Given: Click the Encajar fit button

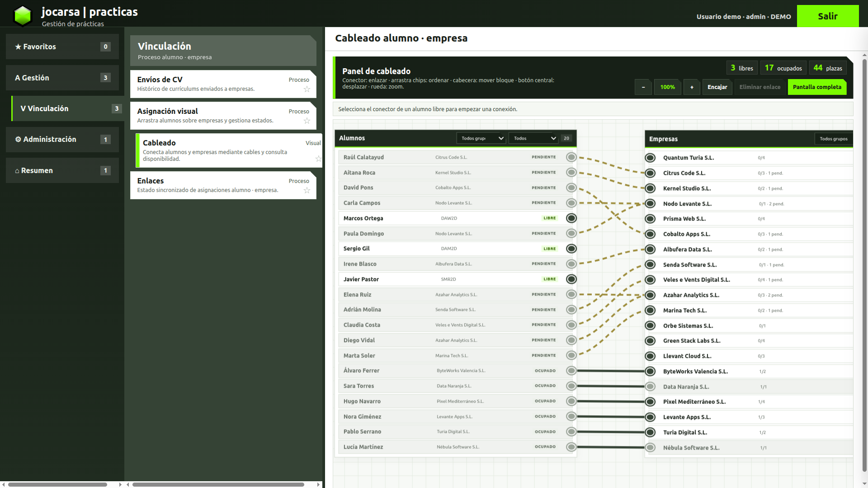Looking at the screenshot, I should tap(717, 87).
